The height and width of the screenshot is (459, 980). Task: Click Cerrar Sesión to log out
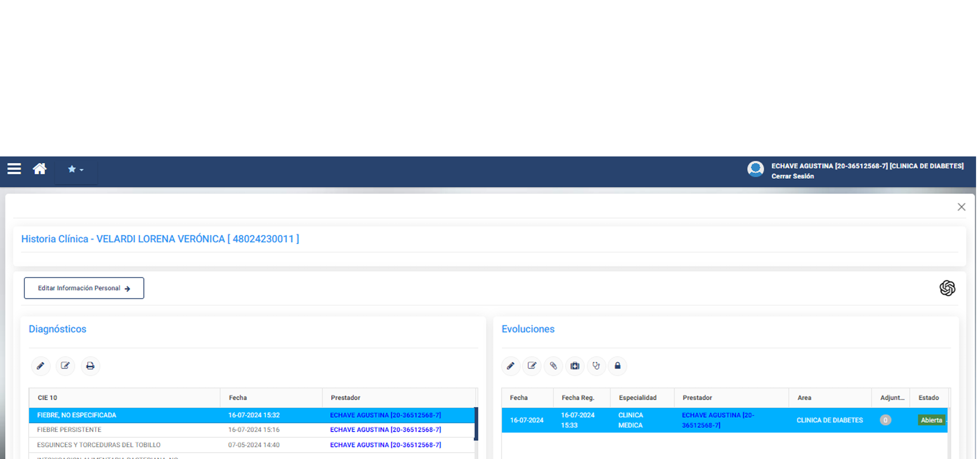coord(792,176)
